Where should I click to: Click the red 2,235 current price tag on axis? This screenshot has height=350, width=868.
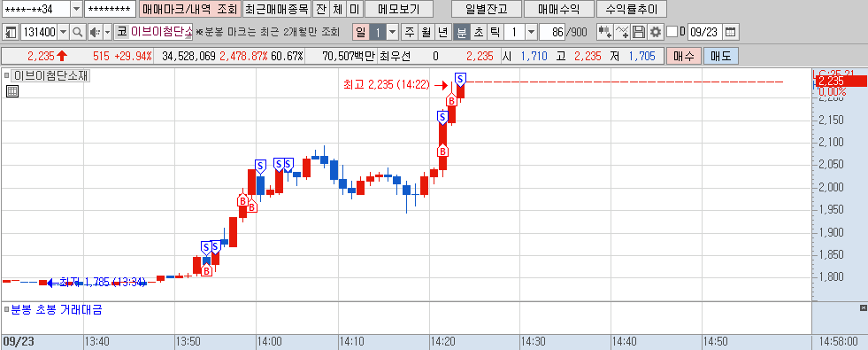tap(841, 82)
